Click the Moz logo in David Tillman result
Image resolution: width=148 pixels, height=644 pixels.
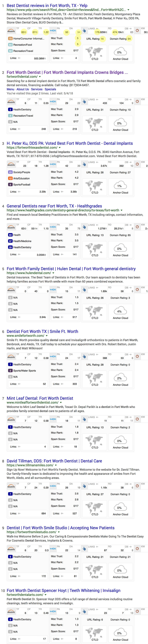point(53,486)
